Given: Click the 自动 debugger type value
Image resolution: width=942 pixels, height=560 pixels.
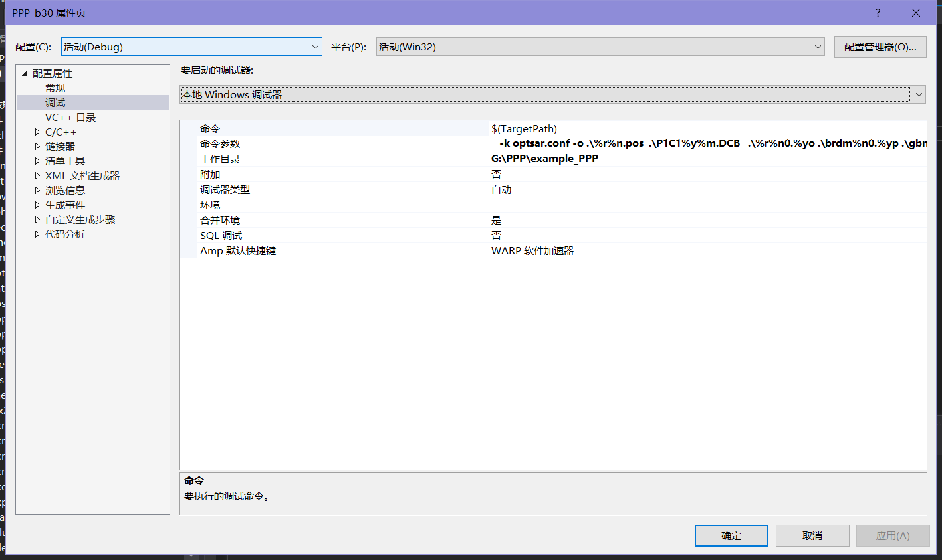Looking at the screenshot, I should [x=501, y=189].
